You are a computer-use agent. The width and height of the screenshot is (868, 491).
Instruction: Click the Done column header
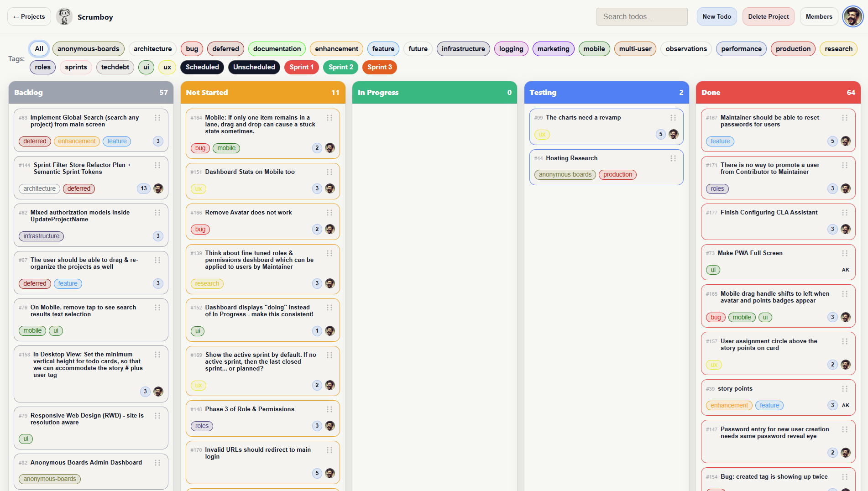pos(778,92)
